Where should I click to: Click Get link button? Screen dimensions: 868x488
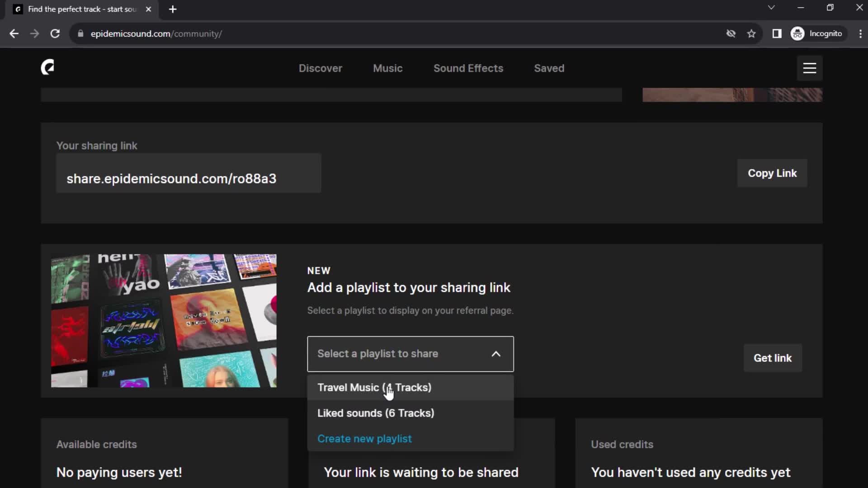point(773,357)
